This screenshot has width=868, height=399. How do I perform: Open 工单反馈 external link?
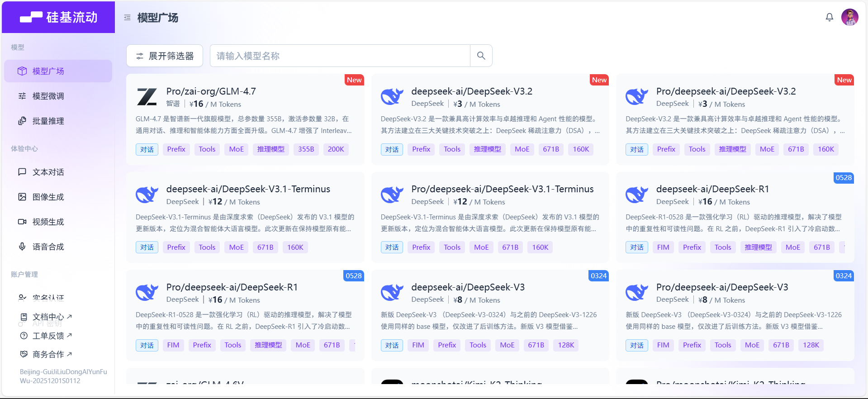[52, 336]
